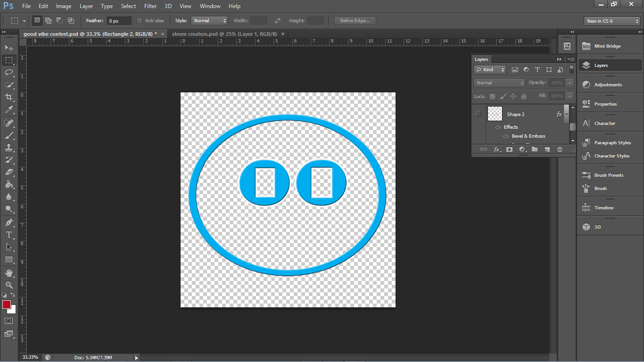Toggle filter for shape layers

(x=549, y=70)
